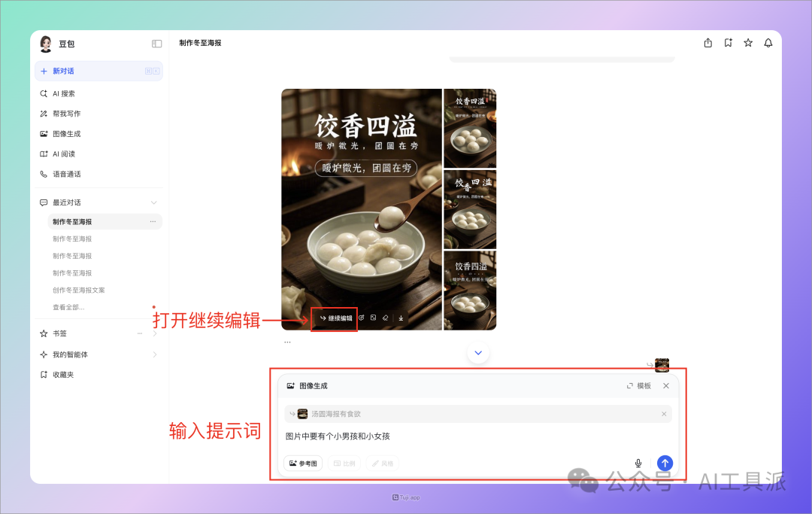Select the bottom-right poster thumbnail

pyautogui.click(x=470, y=290)
